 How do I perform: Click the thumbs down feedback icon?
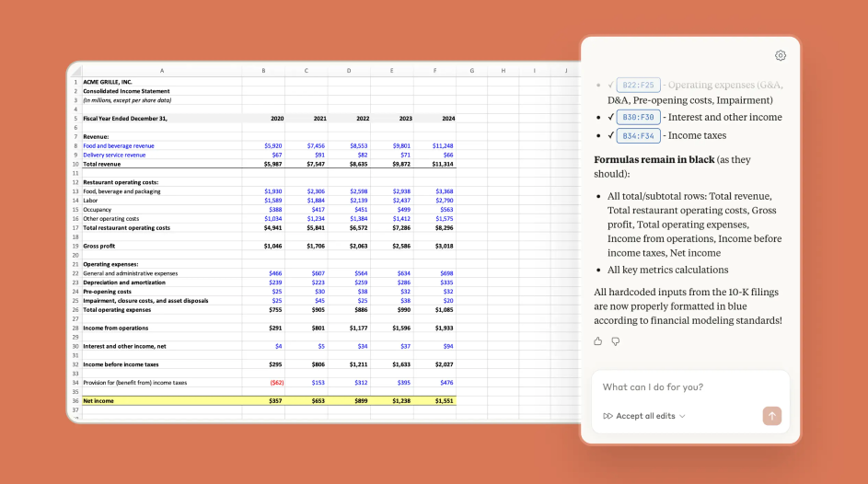point(616,341)
